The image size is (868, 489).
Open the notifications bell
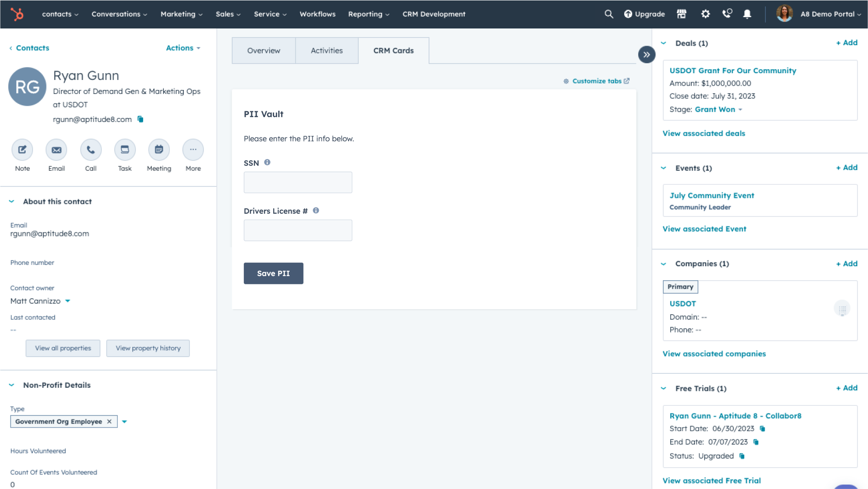point(747,14)
